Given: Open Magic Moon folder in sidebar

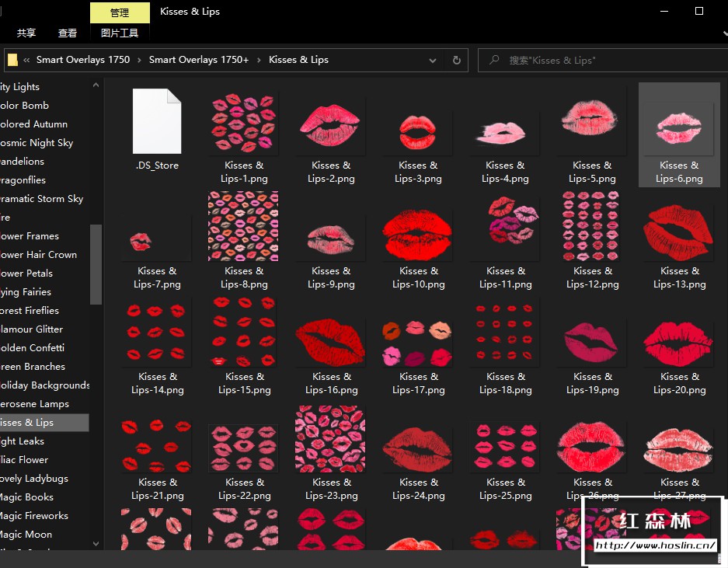Looking at the screenshot, I should 26,534.
